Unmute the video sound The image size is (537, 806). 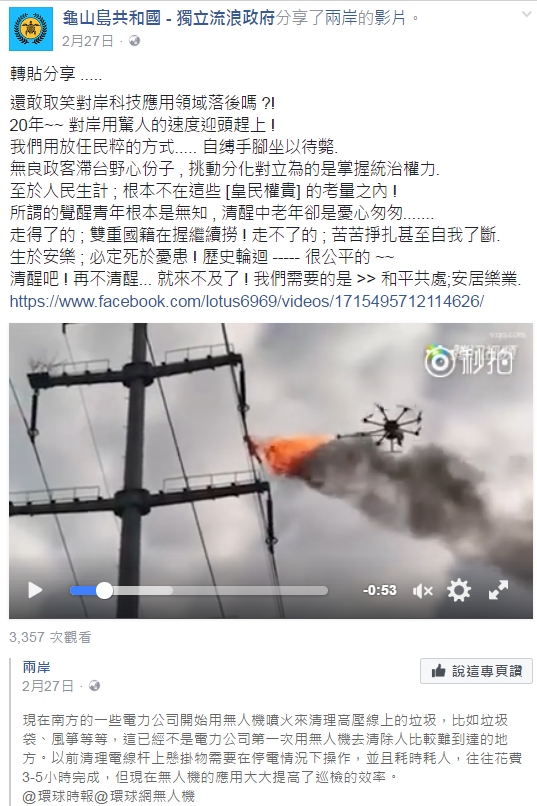(422, 591)
